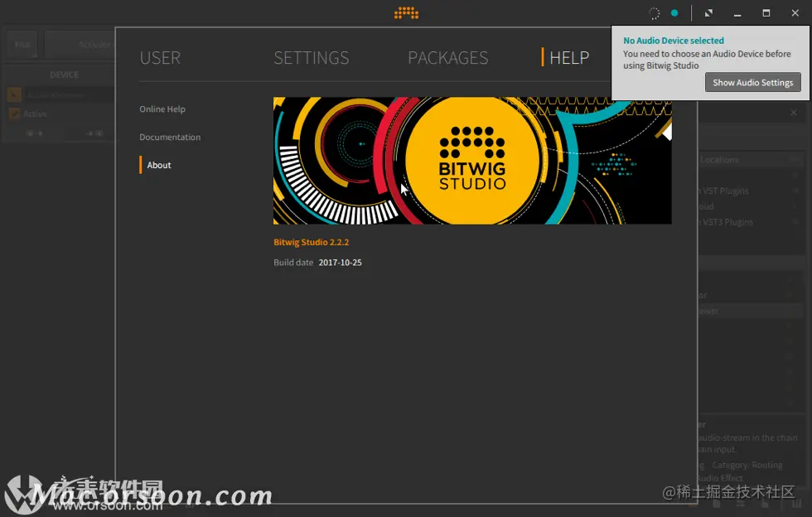
Task: Select the VST3 Plugins location in the browser
Action: [727, 222]
